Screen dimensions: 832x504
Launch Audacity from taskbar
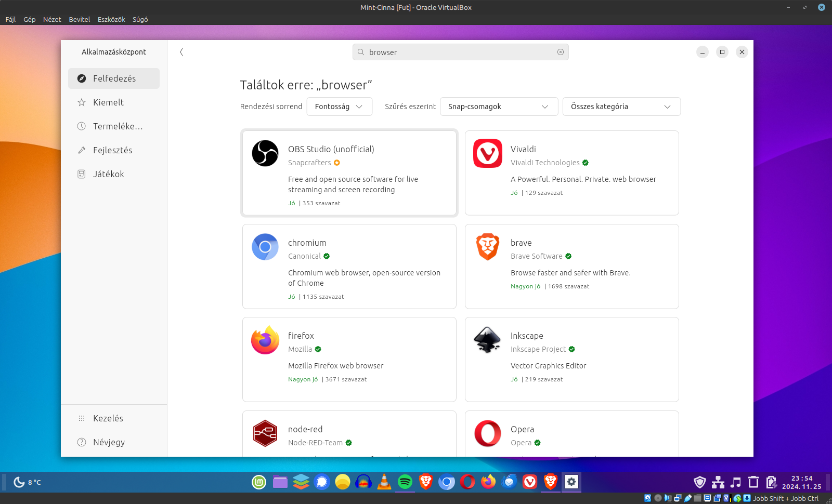363,482
